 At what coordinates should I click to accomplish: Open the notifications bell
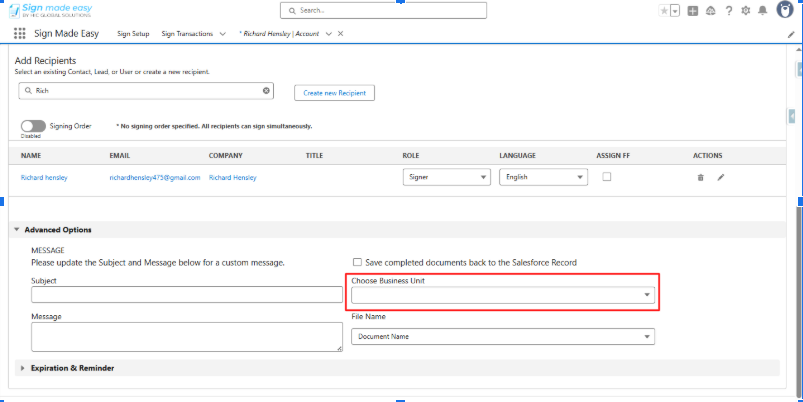(762, 10)
